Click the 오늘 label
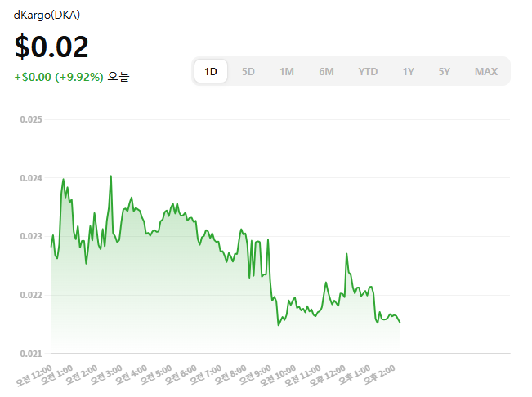Screen dimensions: 532x397 (118, 77)
